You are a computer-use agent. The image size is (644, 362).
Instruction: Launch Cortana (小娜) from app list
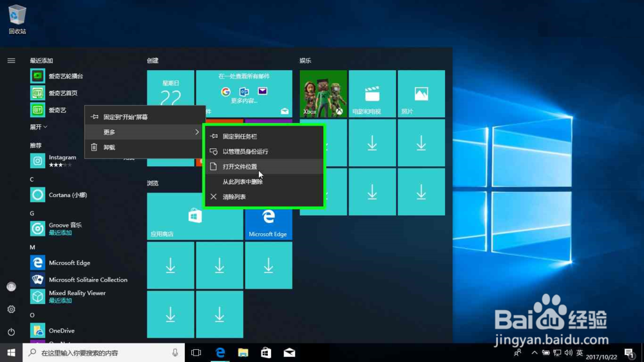[x=59, y=195]
